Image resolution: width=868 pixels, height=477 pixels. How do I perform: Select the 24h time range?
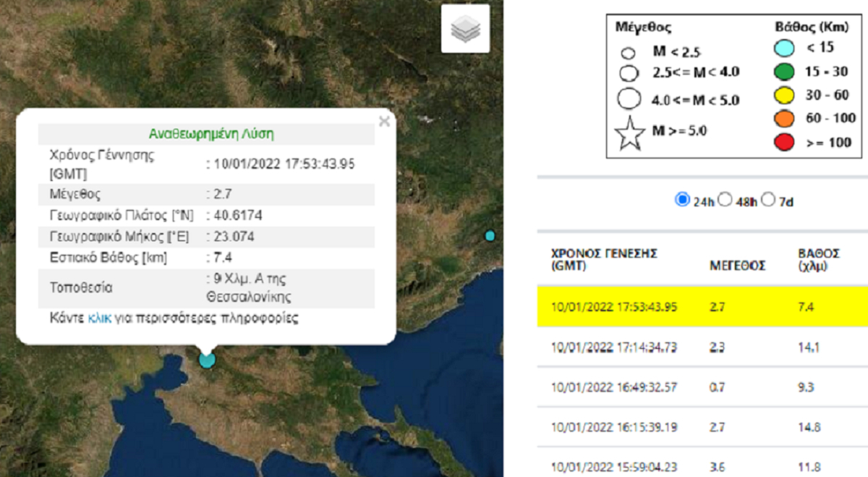click(681, 200)
